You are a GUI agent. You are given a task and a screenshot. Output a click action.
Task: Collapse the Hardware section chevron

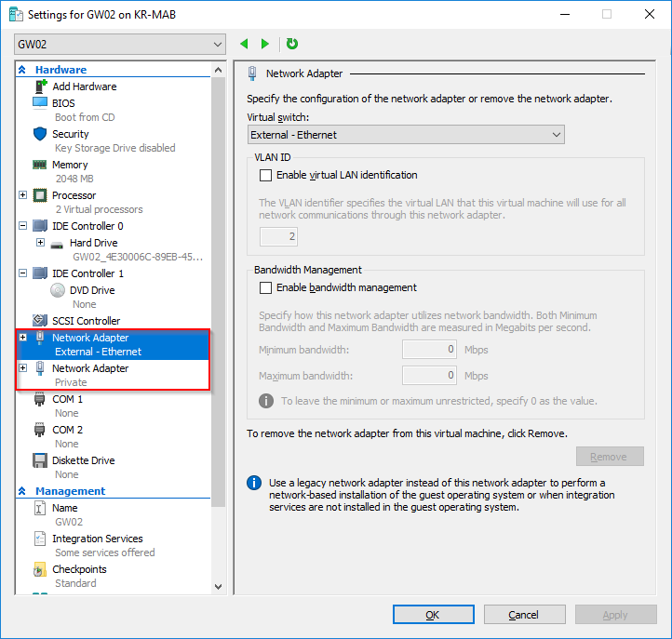click(x=22, y=70)
